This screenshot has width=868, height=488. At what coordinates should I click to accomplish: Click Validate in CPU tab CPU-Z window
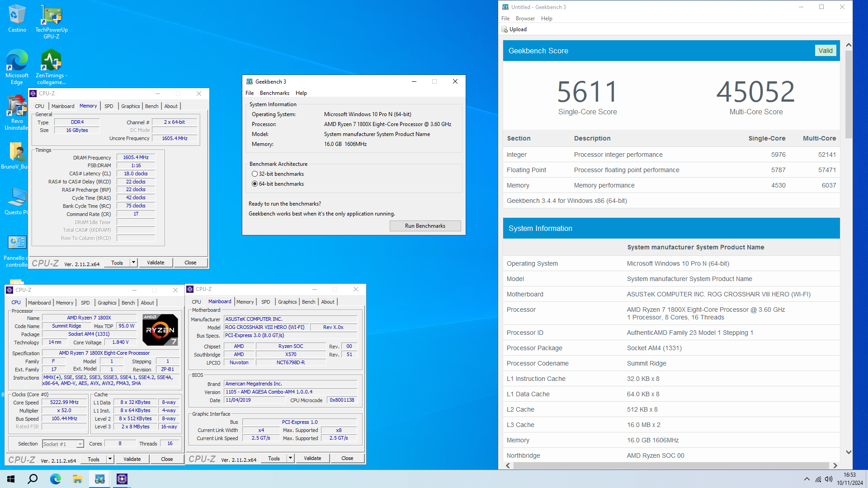coord(132,459)
